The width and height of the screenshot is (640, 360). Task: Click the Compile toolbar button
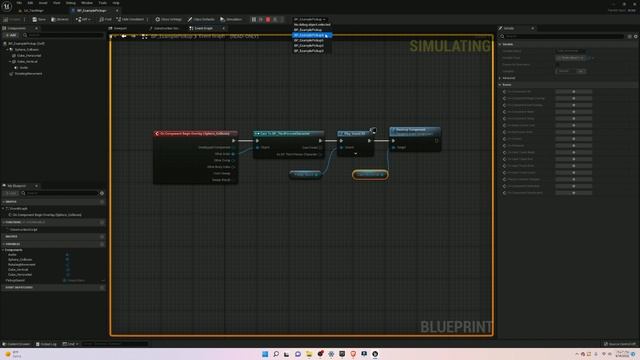click(x=12, y=19)
